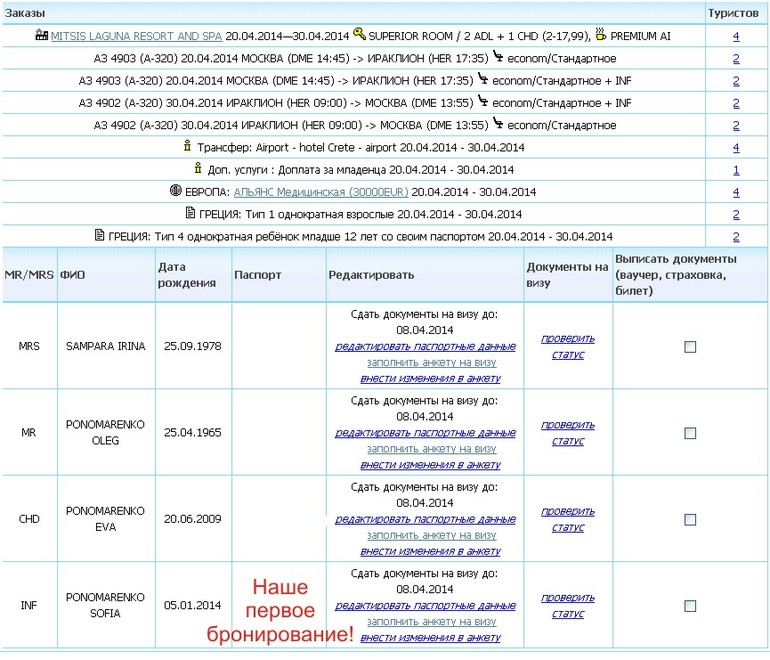This screenshot has height=660, width=770.
Task: Check the documents box for SAMPARA IRINA
Action: 690,347
